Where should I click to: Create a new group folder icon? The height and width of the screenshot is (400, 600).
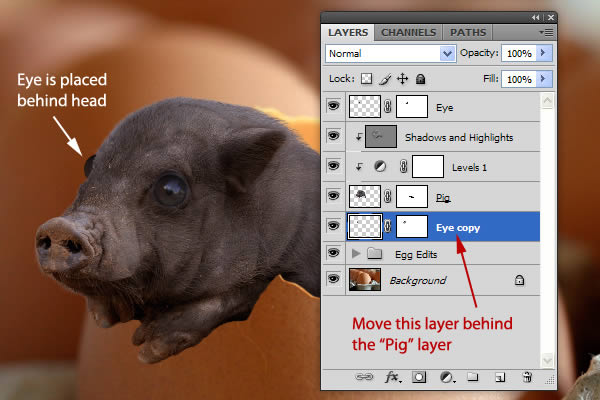(473, 377)
